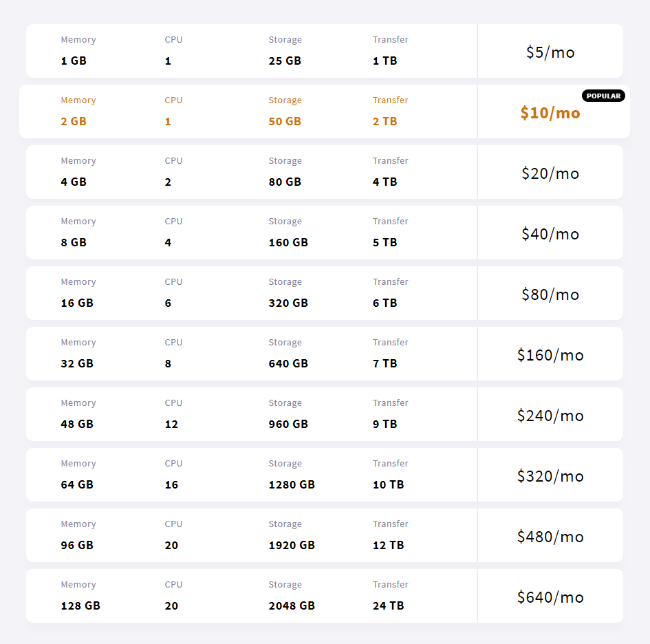Click the 320 GB storage value
This screenshot has height=644, width=650.
(x=288, y=303)
